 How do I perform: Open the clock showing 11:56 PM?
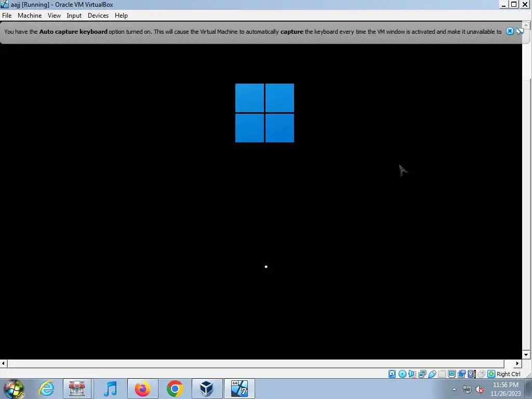tap(506, 389)
